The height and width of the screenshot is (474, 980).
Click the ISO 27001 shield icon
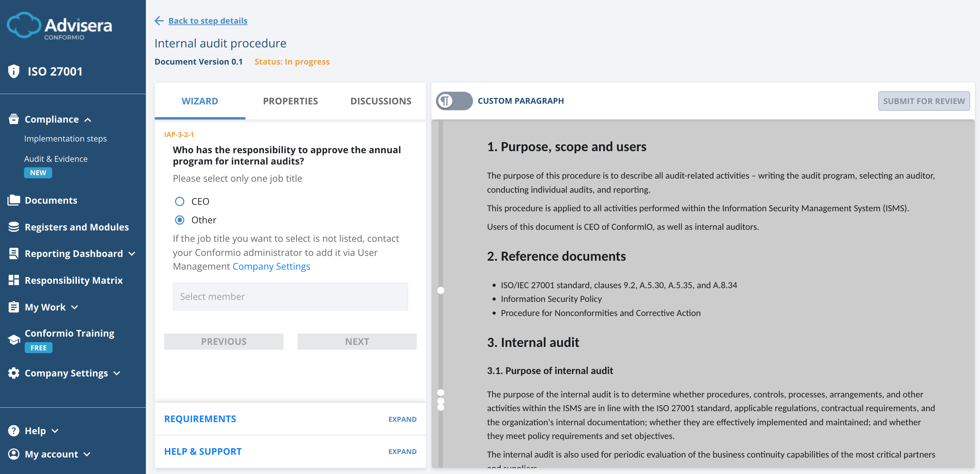tap(14, 71)
